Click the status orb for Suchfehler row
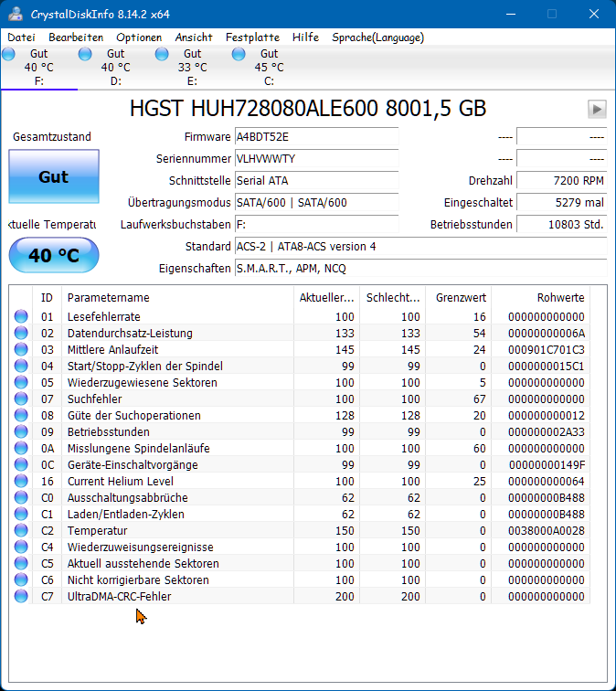This screenshot has width=616, height=691. (x=21, y=399)
